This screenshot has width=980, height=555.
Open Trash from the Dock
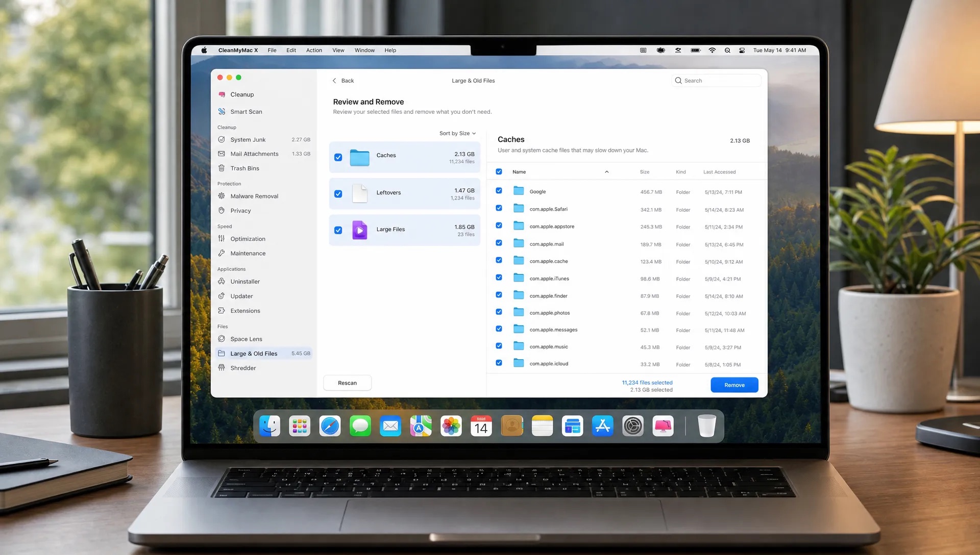[x=707, y=426]
